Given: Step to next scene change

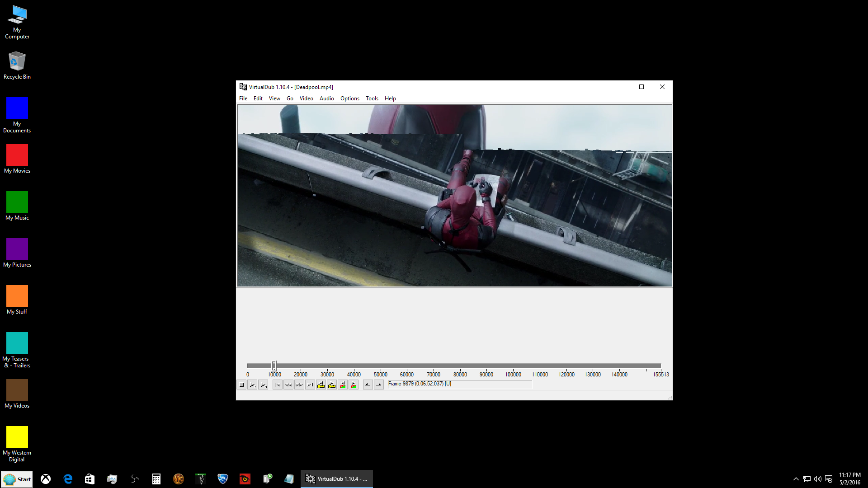Looking at the screenshot, I should 354,385.
